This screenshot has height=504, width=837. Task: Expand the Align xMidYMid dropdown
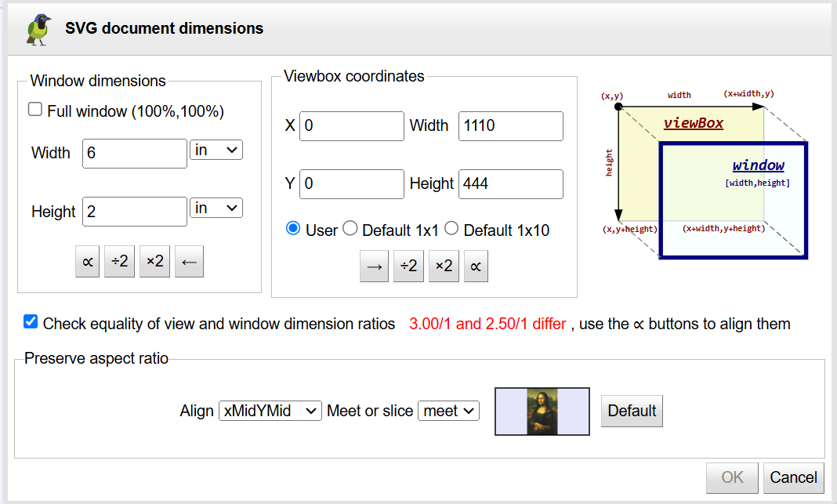(x=270, y=411)
